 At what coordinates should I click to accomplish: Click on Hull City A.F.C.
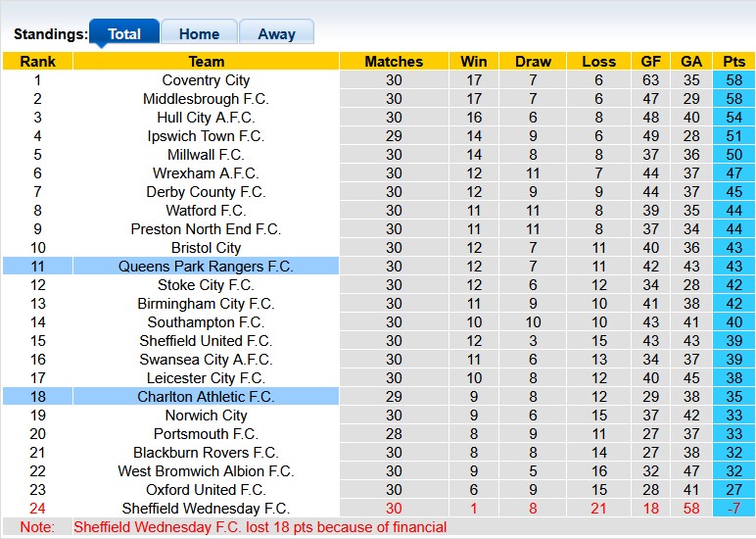[206, 118]
